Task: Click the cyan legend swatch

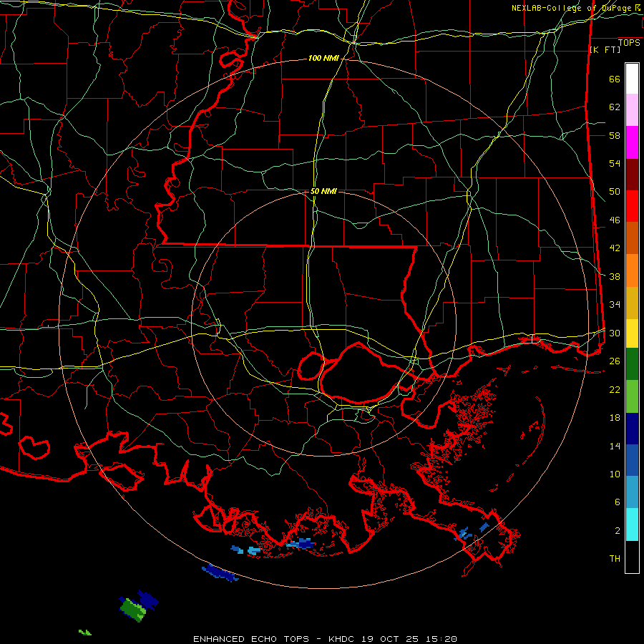Action: 632,525
